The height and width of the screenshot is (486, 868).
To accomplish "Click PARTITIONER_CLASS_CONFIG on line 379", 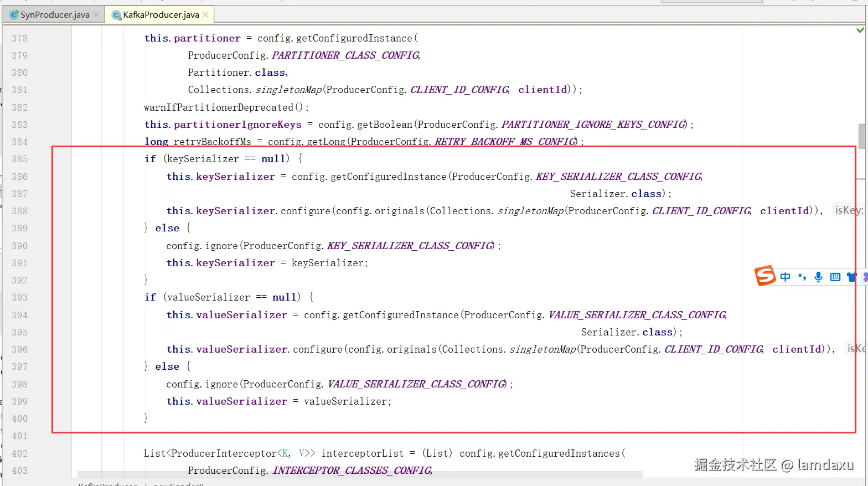I will pyautogui.click(x=345, y=55).
